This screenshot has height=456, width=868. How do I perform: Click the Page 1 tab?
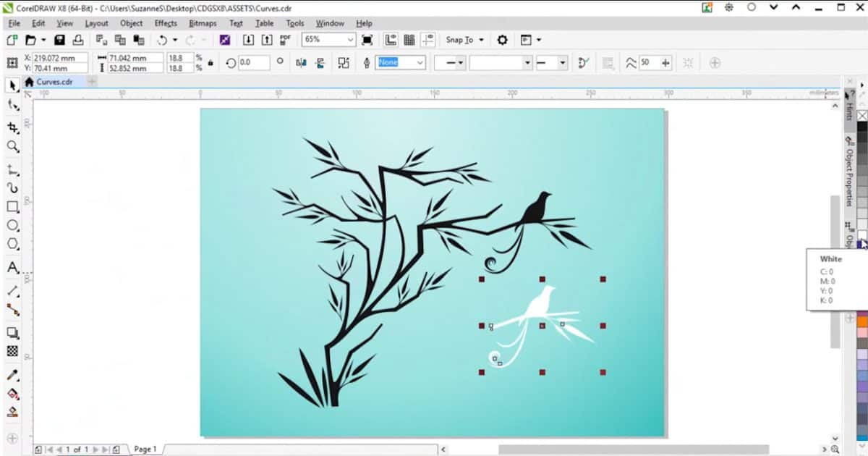pos(145,449)
